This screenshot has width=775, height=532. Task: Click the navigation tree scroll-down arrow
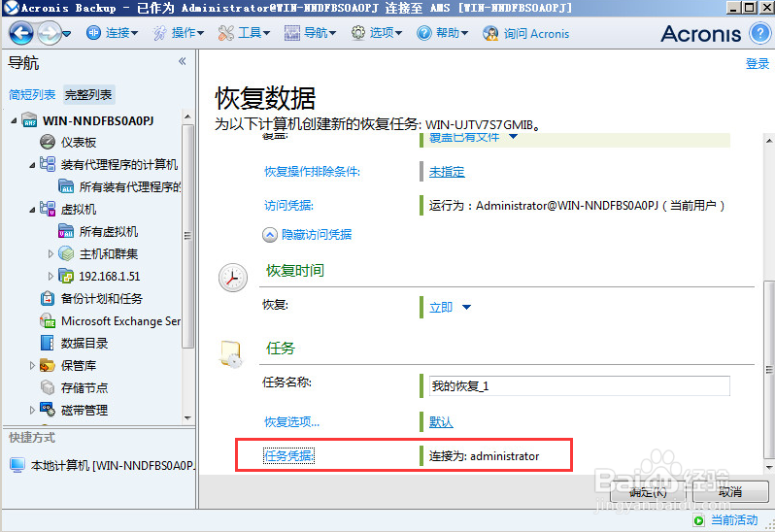(187, 417)
